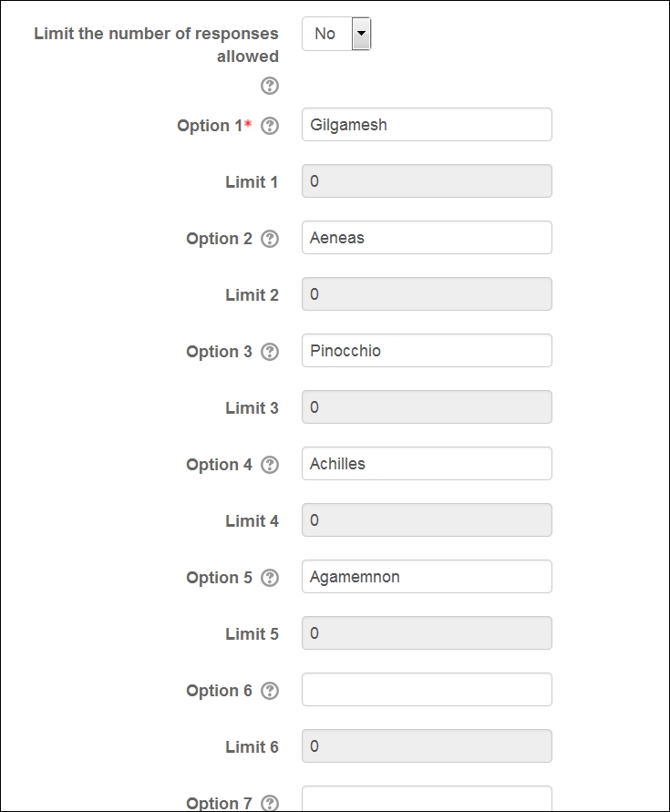View help for Option 4
The width and height of the screenshot is (670, 812).
(x=270, y=465)
